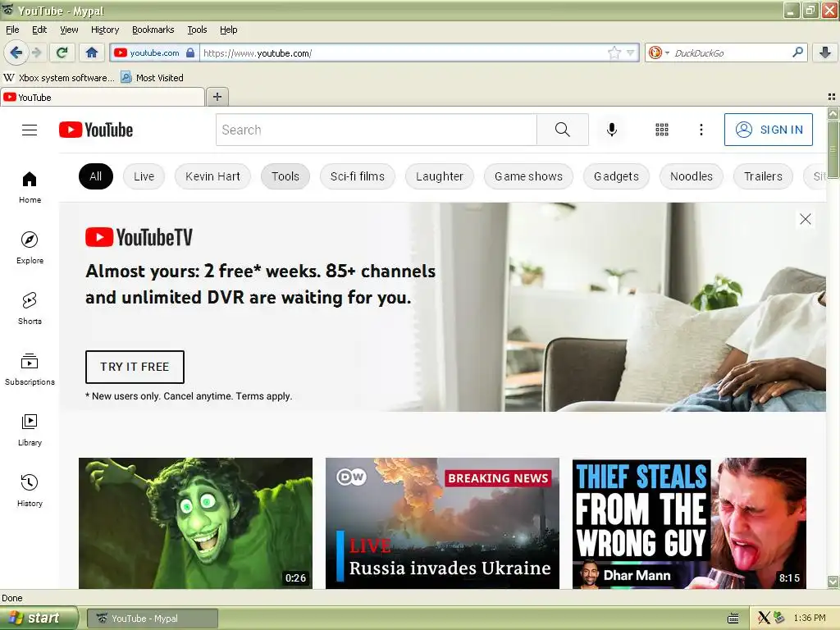Select the Kevin Hart filter chip
The image size is (840, 630).
212,176
